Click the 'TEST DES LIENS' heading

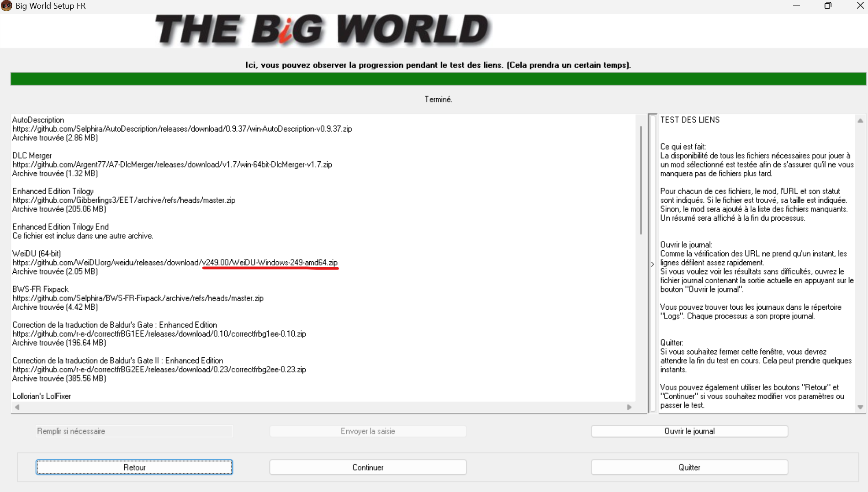pyautogui.click(x=690, y=120)
